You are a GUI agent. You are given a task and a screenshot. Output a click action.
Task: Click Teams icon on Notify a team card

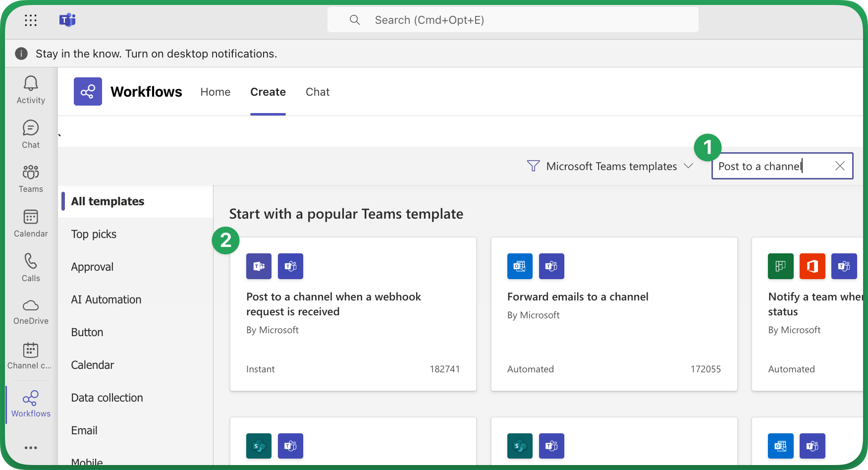[844, 266]
